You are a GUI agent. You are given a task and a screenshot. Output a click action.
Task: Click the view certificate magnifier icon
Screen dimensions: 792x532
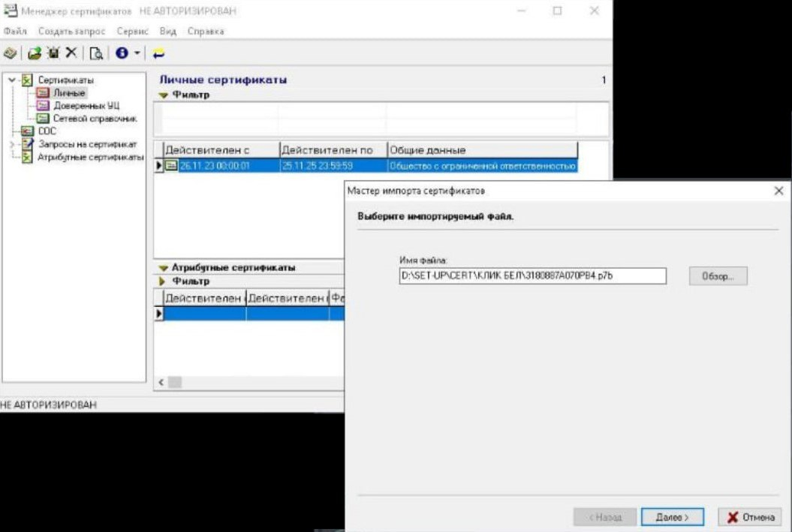coord(96,53)
